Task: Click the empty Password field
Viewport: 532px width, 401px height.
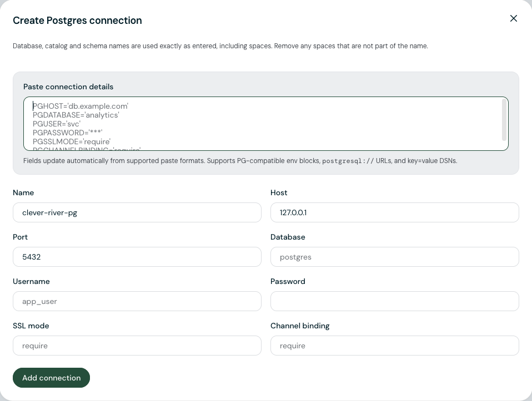Action: 395,301
